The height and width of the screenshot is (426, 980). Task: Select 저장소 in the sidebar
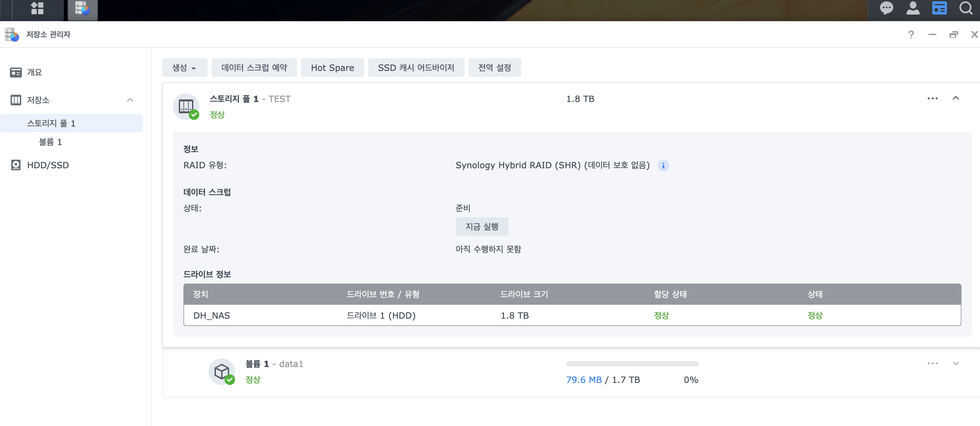[38, 100]
